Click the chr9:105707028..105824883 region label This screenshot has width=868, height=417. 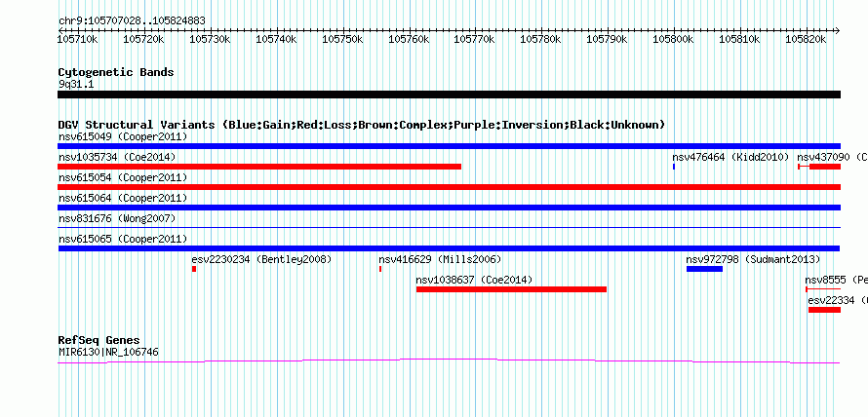(x=132, y=21)
